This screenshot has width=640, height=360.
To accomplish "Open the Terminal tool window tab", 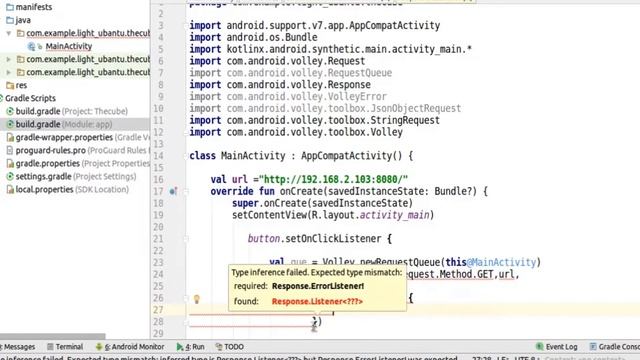I will tap(65, 347).
